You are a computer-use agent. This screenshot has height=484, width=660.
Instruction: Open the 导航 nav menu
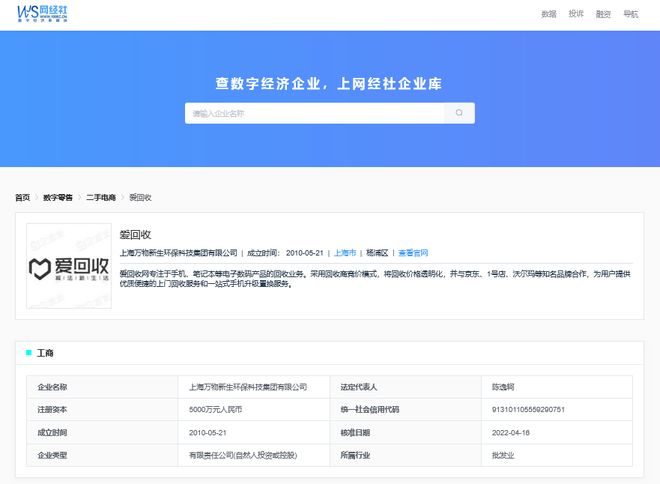click(x=631, y=14)
